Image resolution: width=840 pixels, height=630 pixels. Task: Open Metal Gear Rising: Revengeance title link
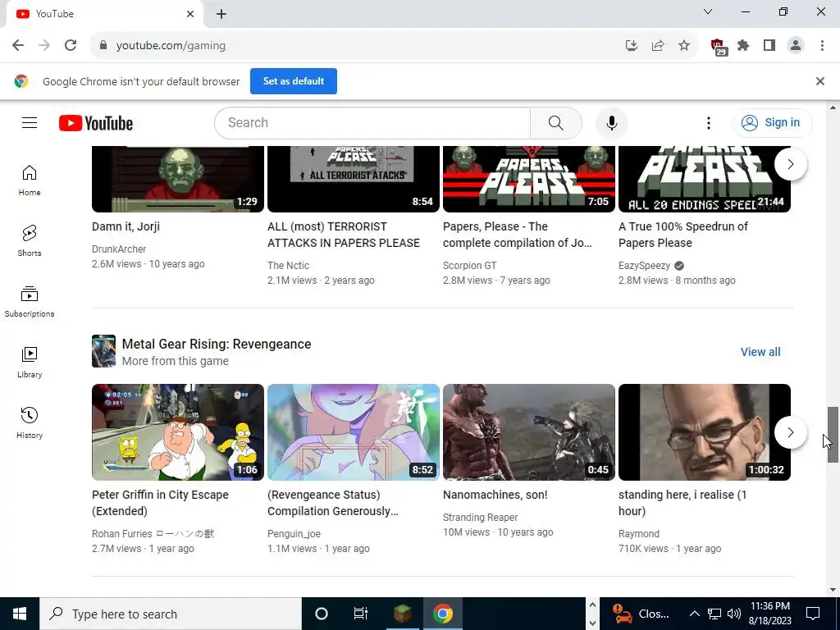pos(217,344)
